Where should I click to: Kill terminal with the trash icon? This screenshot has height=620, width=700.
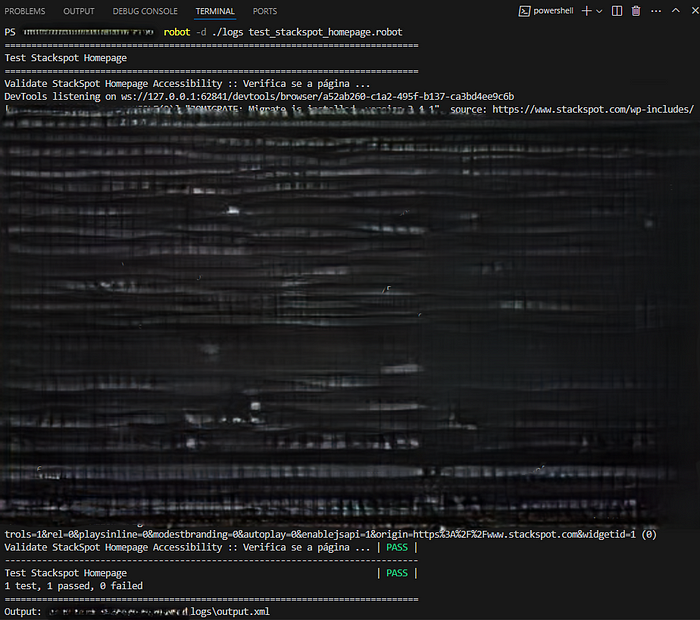[x=636, y=11]
